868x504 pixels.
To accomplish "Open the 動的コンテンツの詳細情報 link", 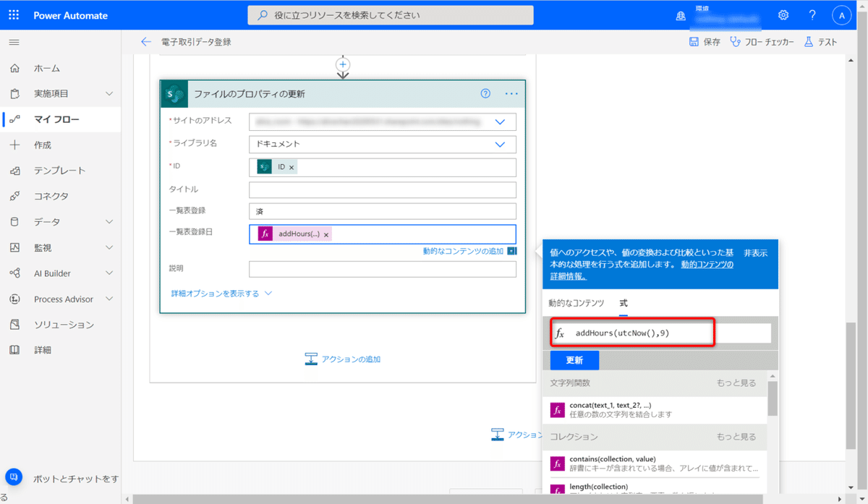I will coord(642,270).
